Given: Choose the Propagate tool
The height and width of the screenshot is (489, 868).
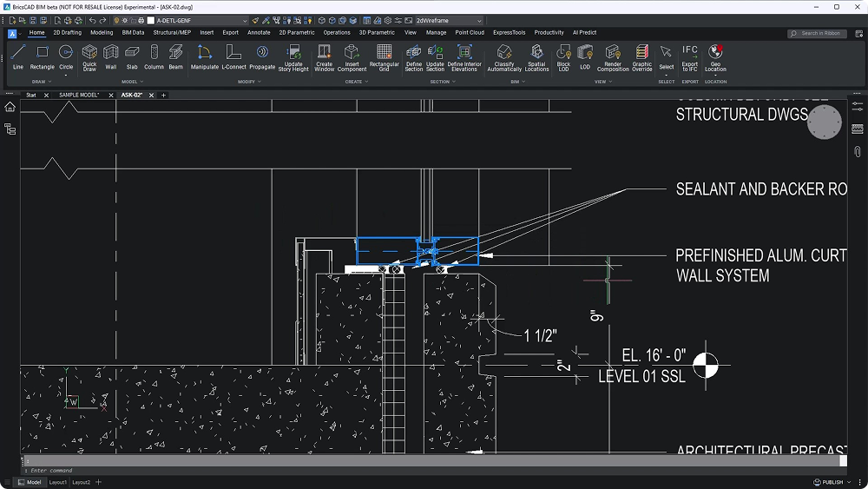Looking at the screenshot, I should pos(262,57).
